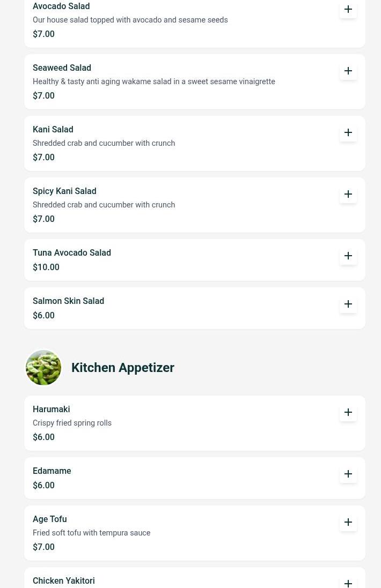This screenshot has width=381, height=588.
Task: Add Avocado Salad with plus icon
Action: click(348, 9)
